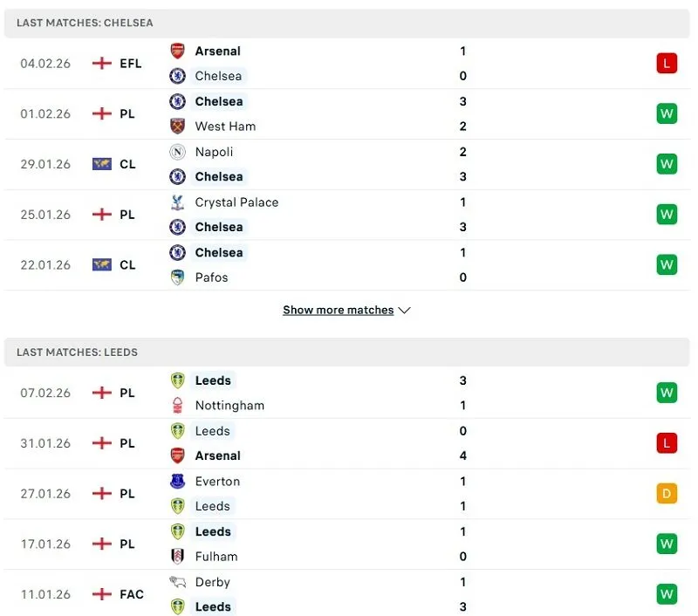Click the orange D badge for Everton draw
The image size is (698, 616).
666,493
